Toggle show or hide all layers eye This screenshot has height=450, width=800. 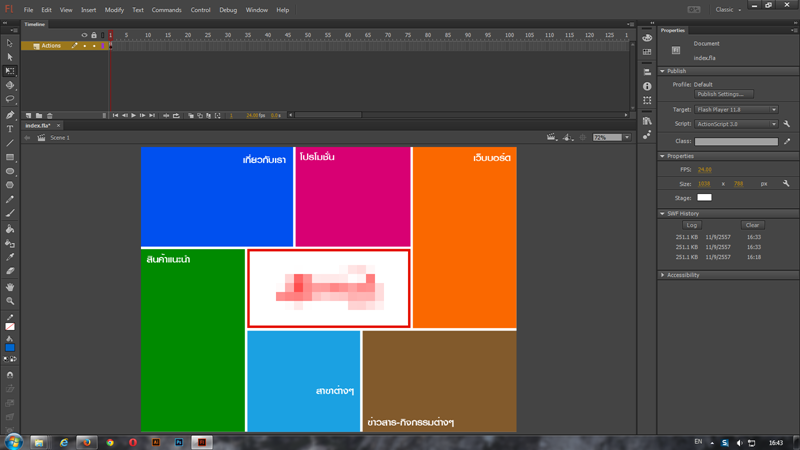coord(84,35)
